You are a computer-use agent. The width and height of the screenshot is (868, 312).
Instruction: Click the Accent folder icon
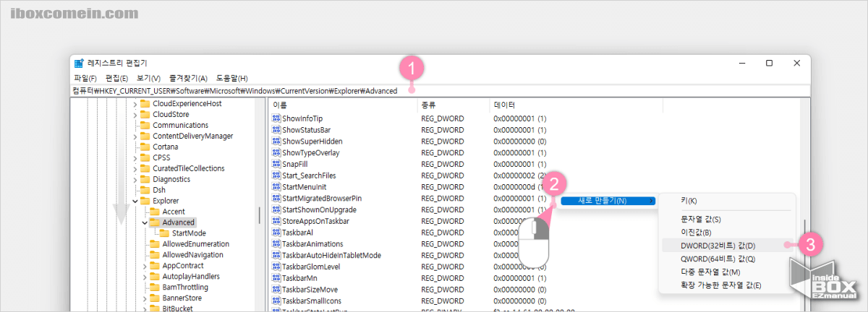(x=154, y=212)
